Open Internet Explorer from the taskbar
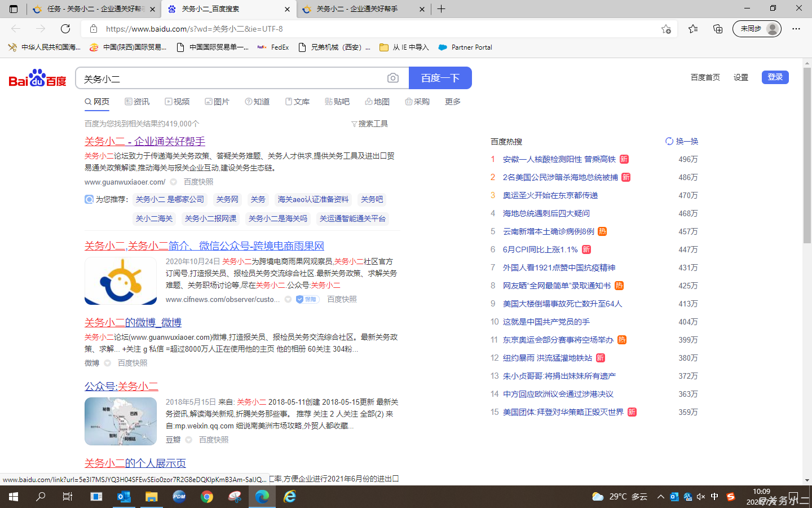 coord(290,497)
